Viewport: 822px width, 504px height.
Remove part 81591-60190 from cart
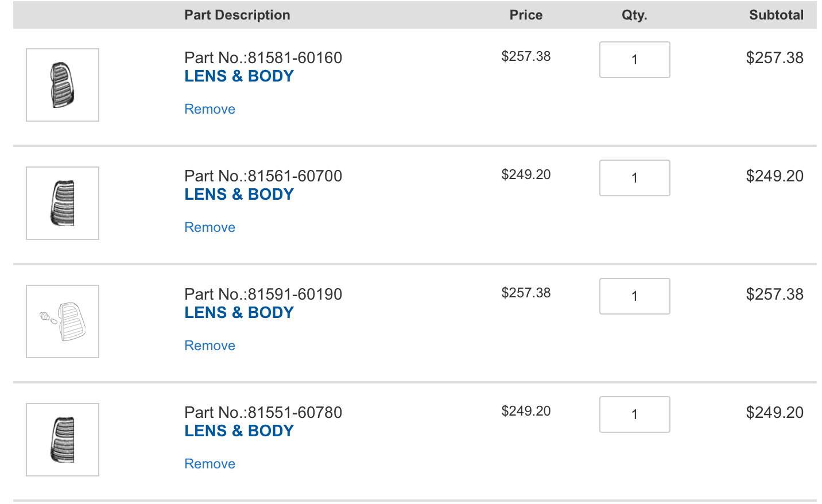click(x=210, y=346)
